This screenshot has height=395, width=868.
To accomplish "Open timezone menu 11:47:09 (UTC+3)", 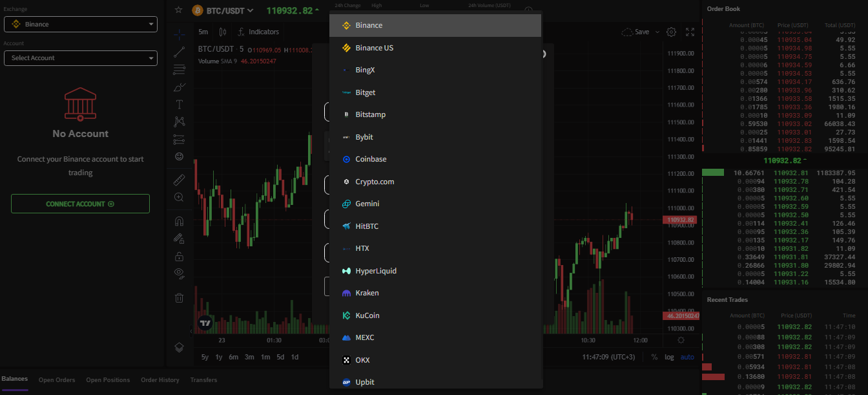I will (x=608, y=357).
